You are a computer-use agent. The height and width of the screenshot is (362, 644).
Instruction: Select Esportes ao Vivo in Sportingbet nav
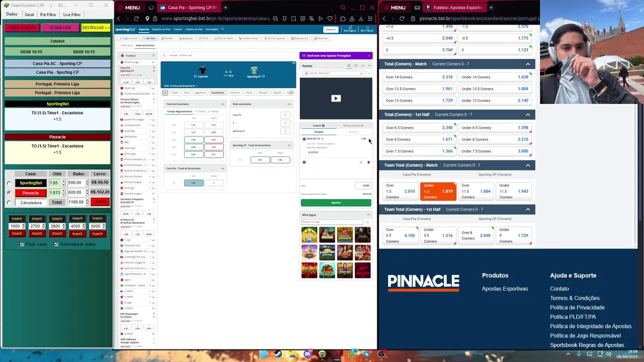(161, 29)
